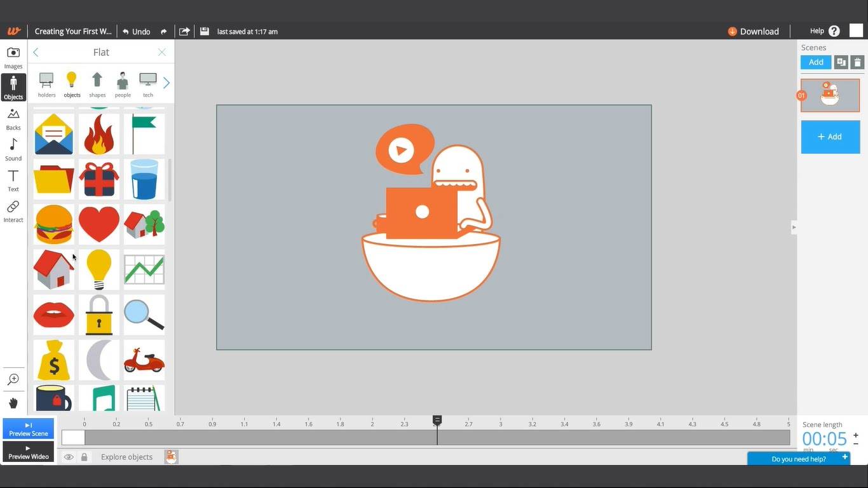This screenshot has height=488, width=868.
Task: Toggle lock on Explore objects layer
Action: 84,457
